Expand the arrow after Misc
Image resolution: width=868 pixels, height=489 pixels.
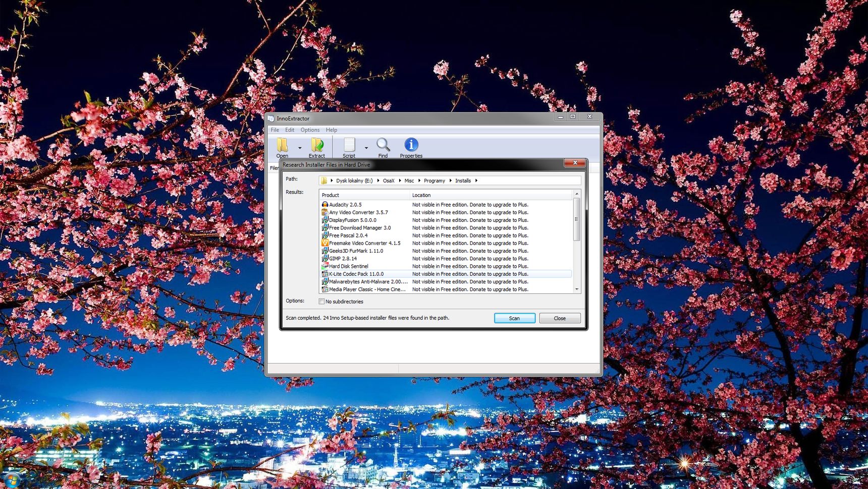tap(419, 180)
